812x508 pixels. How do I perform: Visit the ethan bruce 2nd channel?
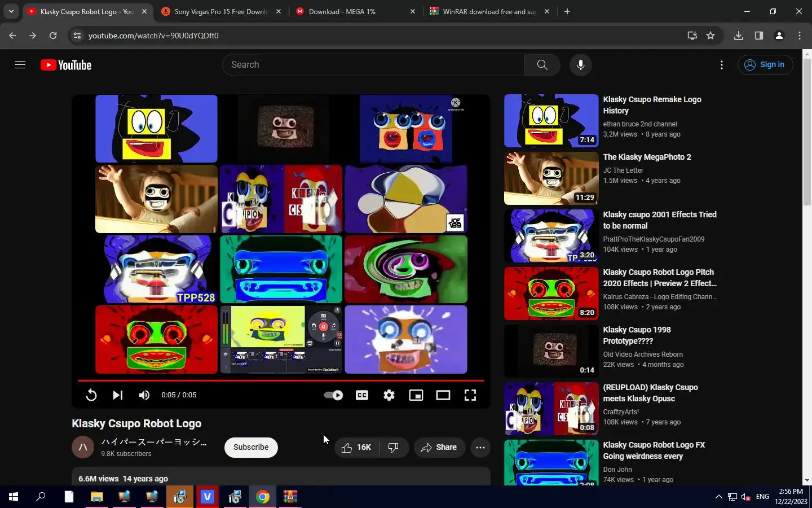click(640, 124)
